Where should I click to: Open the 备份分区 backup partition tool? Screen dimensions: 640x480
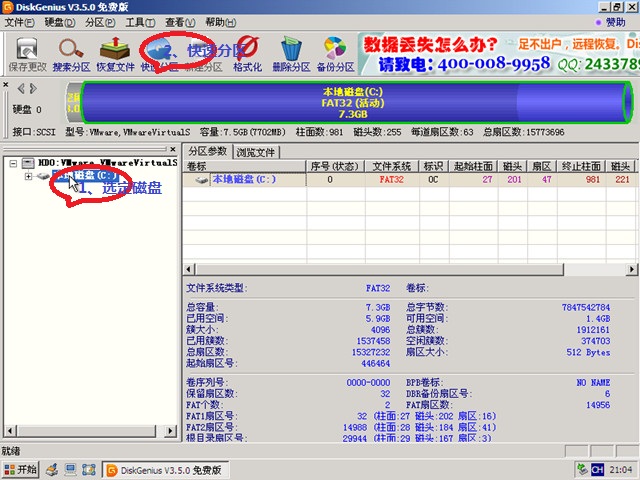coord(336,54)
